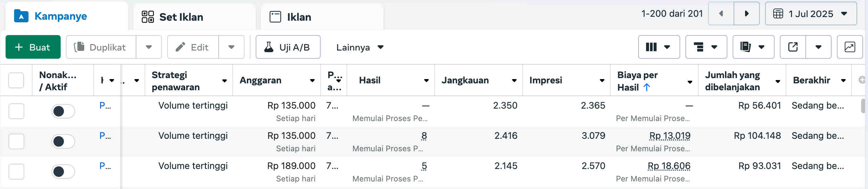Viewport: 868px width, 189px height.
Task: Switch to the Iklan tab
Action: (299, 17)
